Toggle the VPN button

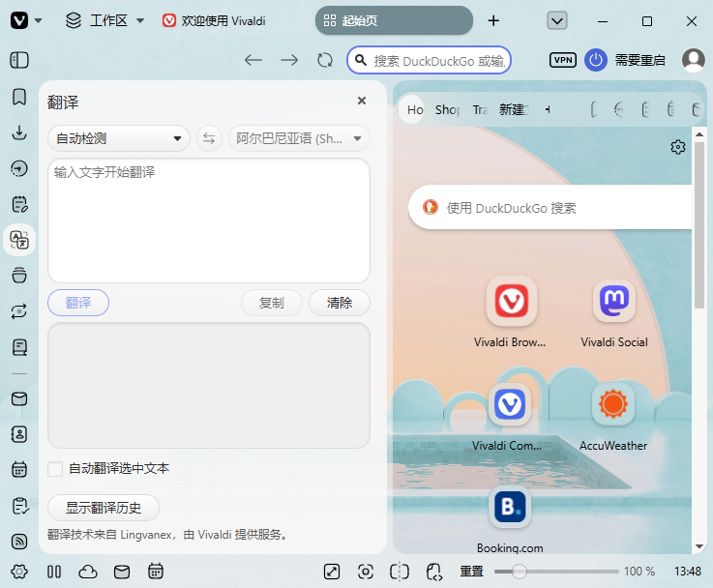click(563, 60)
